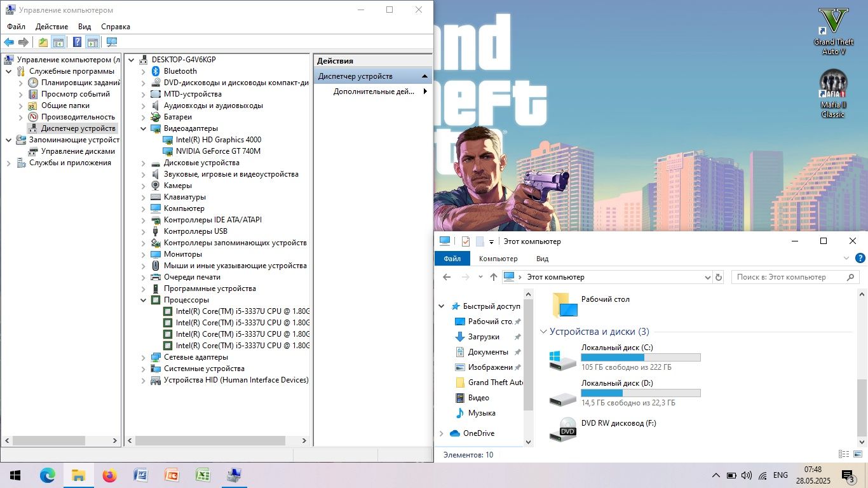Screen dimensions: 868x488
Task: Click the Очереди печати printer icon
Action: 156,277
